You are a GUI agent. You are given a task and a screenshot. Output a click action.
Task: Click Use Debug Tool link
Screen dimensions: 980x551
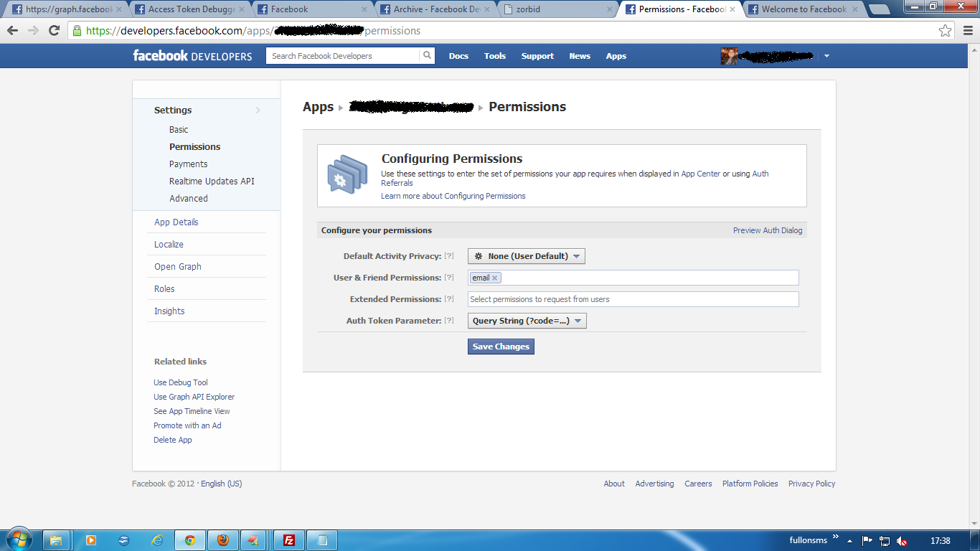click(181, 382)
